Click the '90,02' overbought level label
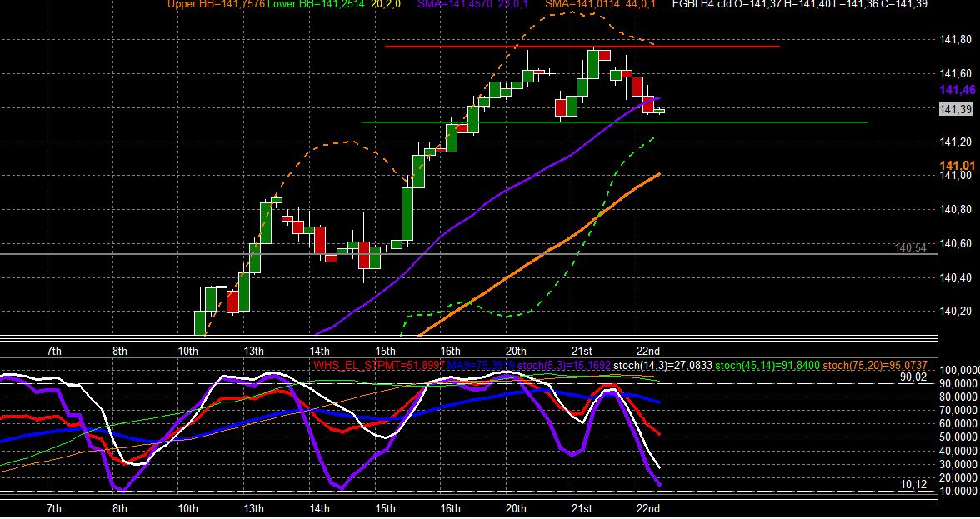The height and width of the screenshot is (519, 980). (913, 377)
